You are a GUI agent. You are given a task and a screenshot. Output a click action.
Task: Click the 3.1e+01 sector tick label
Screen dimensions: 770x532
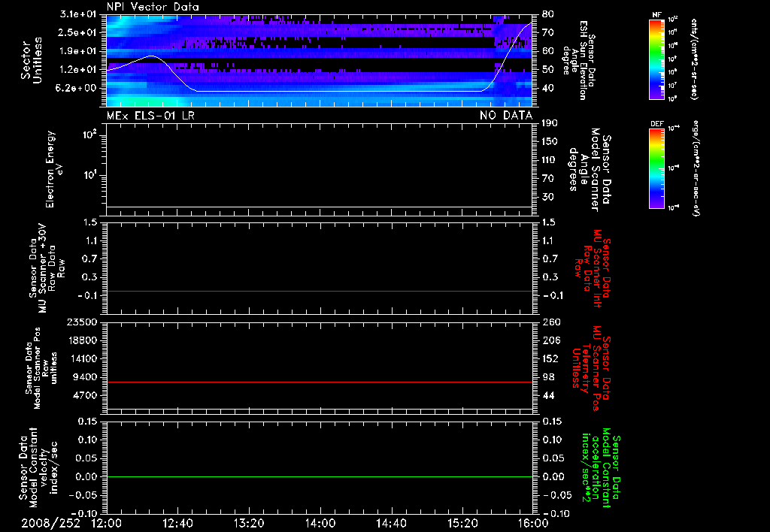[77, 14]
